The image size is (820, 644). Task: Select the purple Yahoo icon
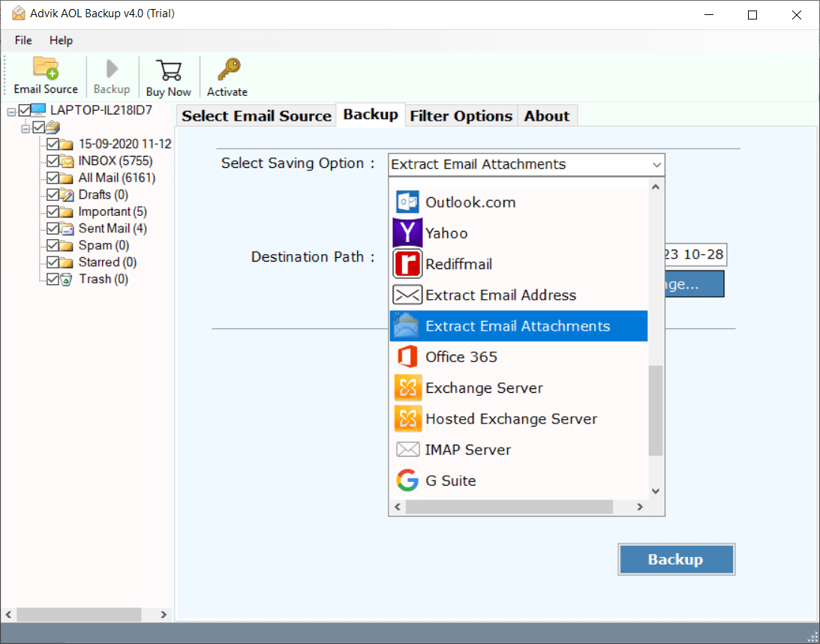point(407,232)
